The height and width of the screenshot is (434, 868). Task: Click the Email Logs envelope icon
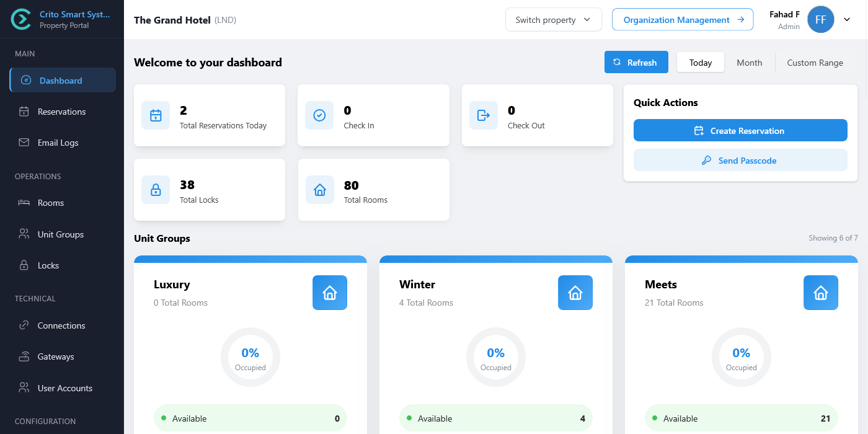tap(24, 143)
